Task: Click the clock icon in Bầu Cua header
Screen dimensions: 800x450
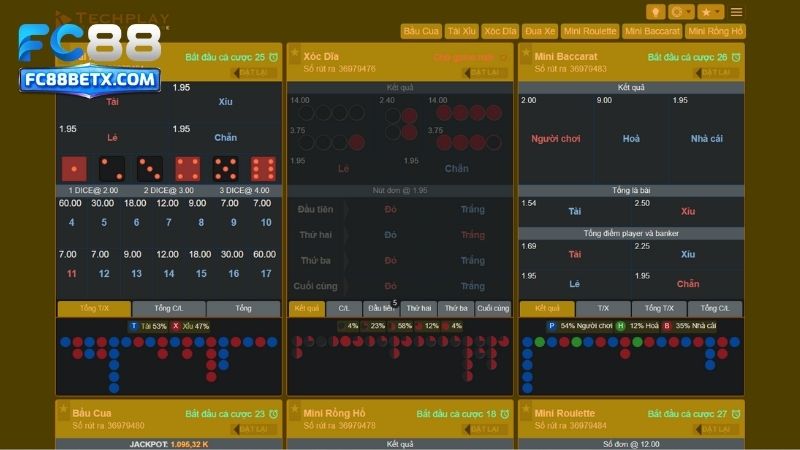Action: tap(273, 414)
